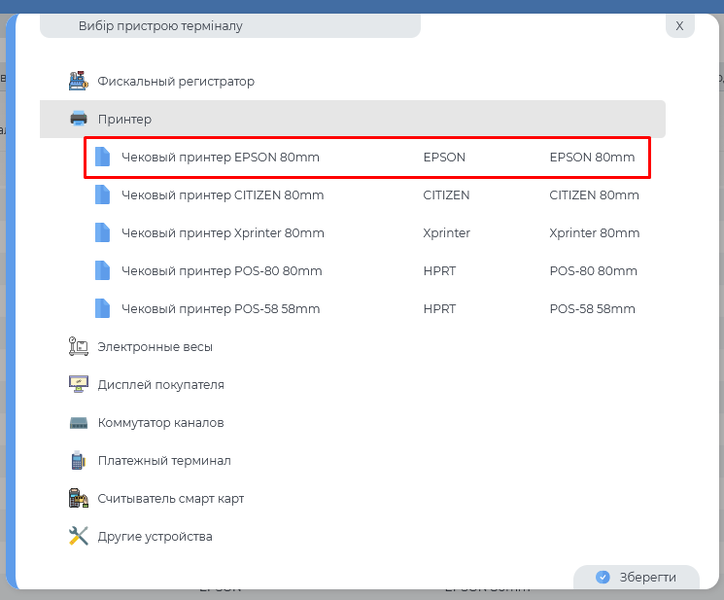This screenshot has width=724, height=600.
Task: Click the Коммутатор каналов switch icon
Action: (x=79, y=423)
